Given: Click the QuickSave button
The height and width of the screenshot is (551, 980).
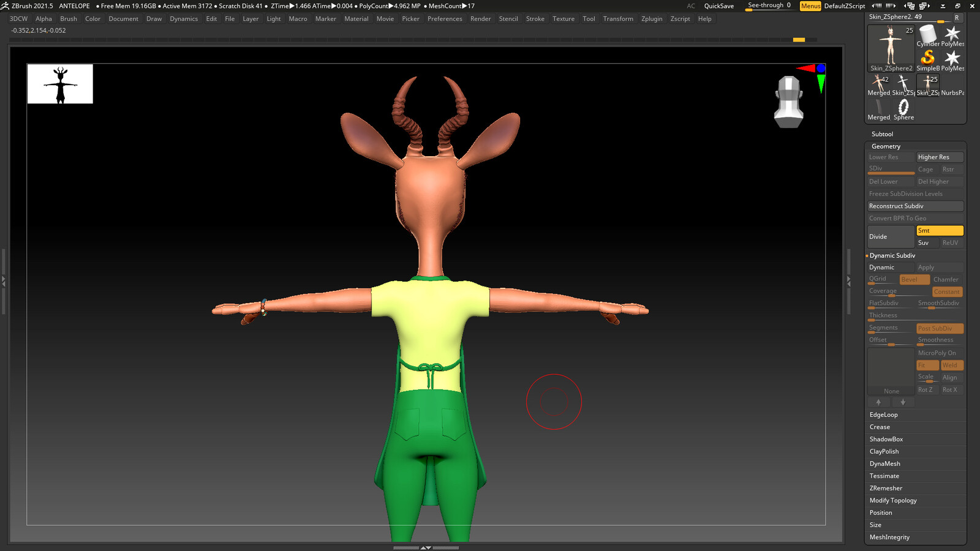Looking at the screenshot, I should (x=718, y=6).
